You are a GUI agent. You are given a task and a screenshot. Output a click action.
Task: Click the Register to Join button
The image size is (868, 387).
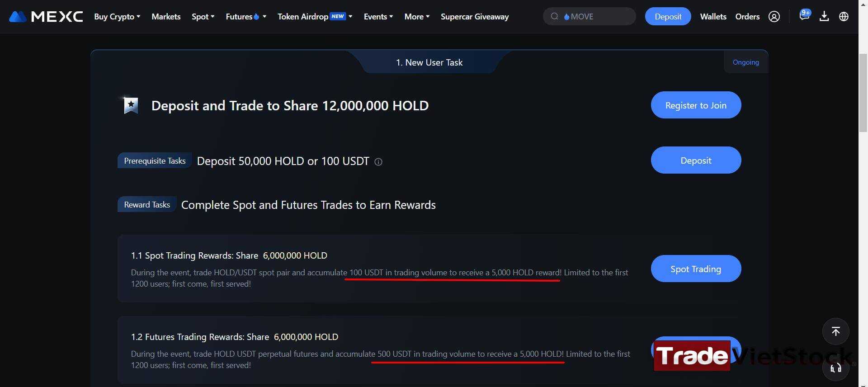point(696,105)
